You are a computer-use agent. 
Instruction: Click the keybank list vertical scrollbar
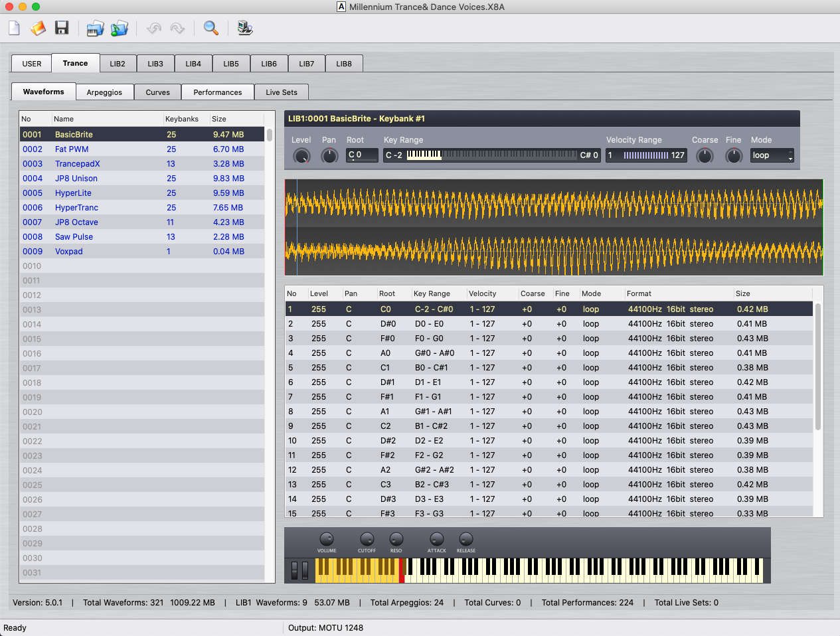coord(818,366)
